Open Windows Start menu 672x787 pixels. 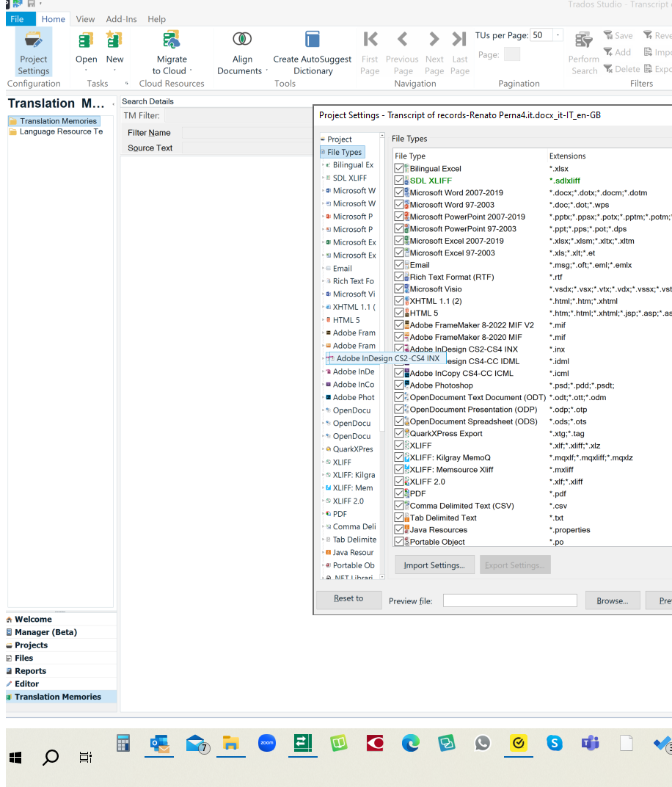tap(15, 758)
